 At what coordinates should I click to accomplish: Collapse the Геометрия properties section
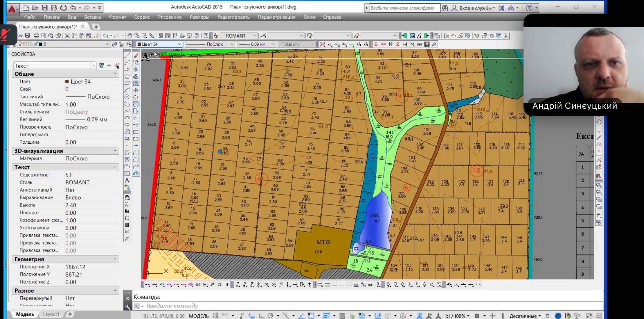(115, 259)
